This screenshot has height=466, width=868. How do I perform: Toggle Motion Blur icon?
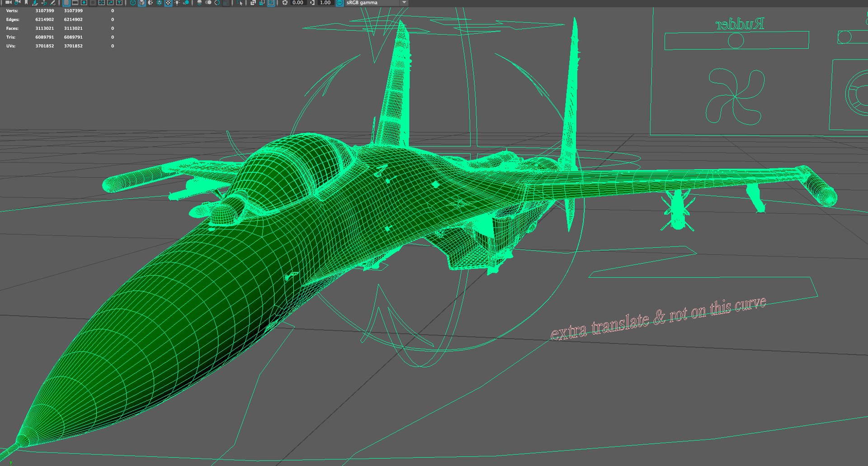(208, 3)
